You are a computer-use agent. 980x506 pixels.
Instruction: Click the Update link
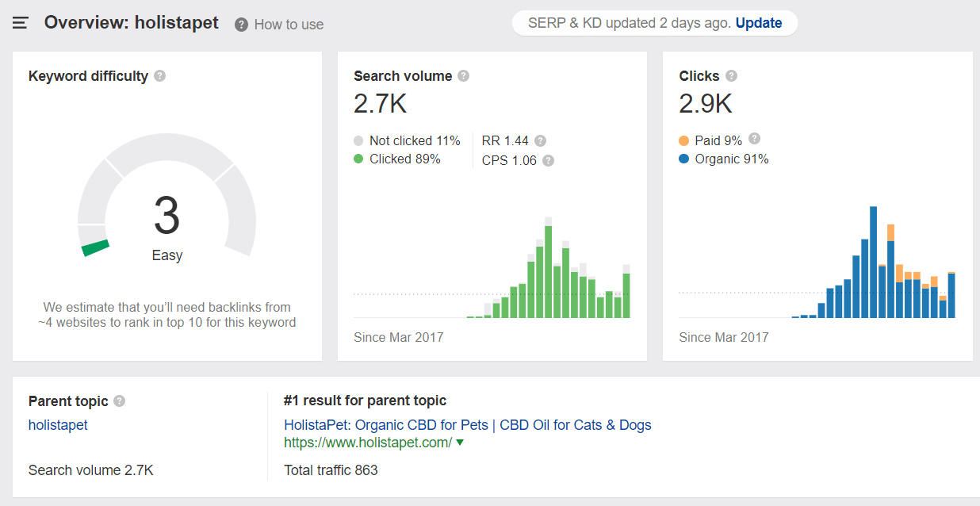[759, 23]
